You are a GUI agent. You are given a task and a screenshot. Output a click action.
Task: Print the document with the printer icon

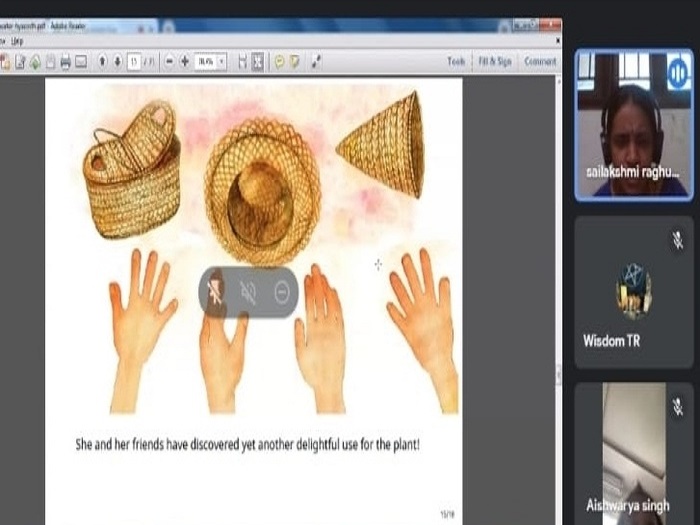pyautogui.click(x=66, y=62)
